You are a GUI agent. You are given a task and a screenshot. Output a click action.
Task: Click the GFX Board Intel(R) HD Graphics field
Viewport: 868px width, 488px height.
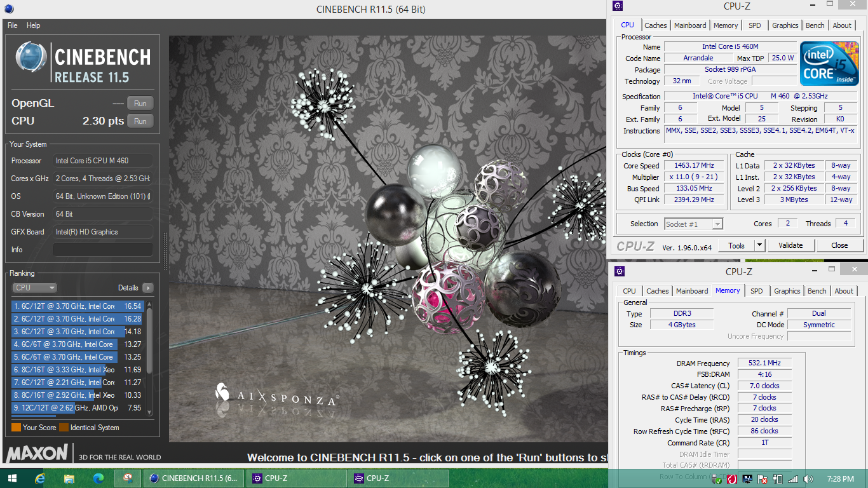coord(103,232)
